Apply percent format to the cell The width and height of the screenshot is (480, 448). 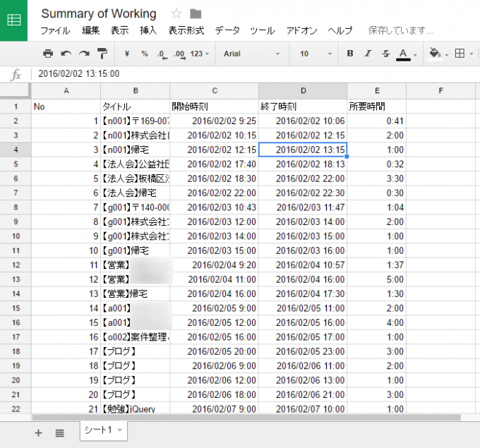pos(145,54)
